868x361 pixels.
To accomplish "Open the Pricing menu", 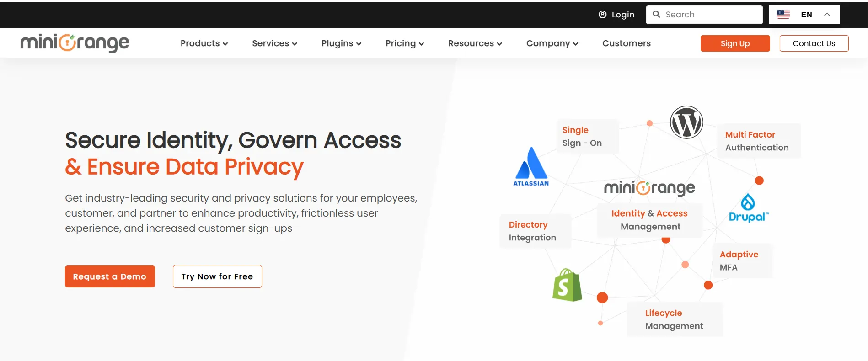I will point(405,43).
